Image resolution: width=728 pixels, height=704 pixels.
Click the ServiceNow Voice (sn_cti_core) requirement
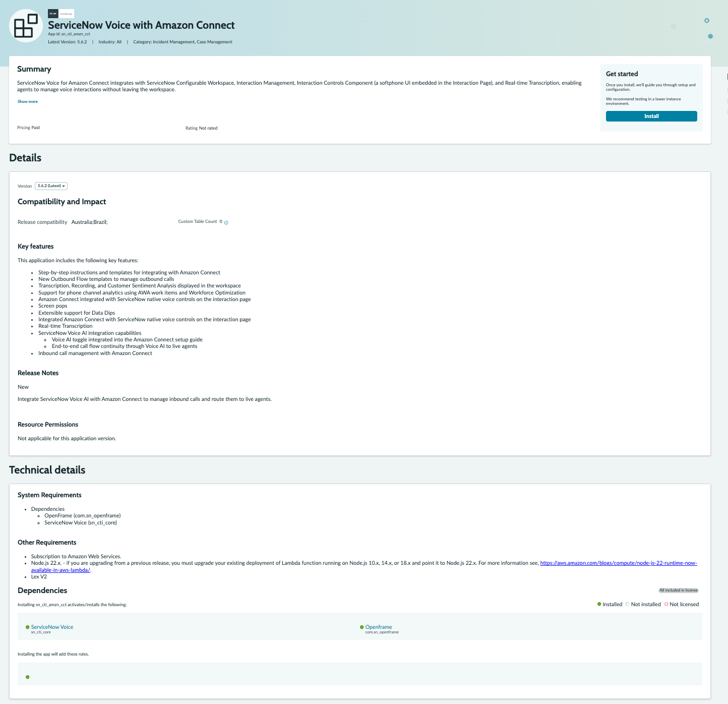click(81, 523)
